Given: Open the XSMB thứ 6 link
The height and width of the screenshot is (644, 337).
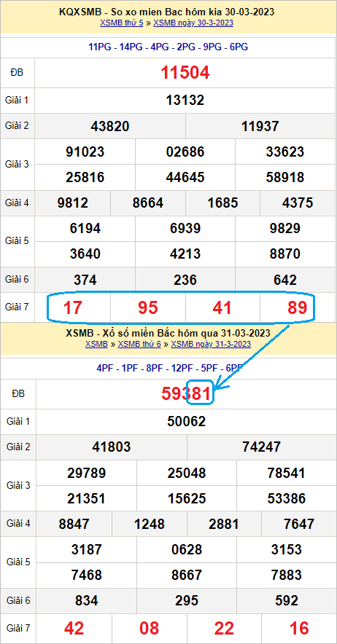Looking at the screenshot, I should click(x=139, y=344).
